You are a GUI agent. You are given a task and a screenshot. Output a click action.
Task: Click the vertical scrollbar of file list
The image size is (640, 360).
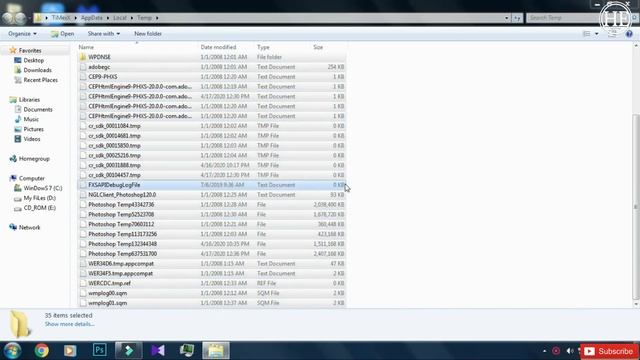click(636, 206)
